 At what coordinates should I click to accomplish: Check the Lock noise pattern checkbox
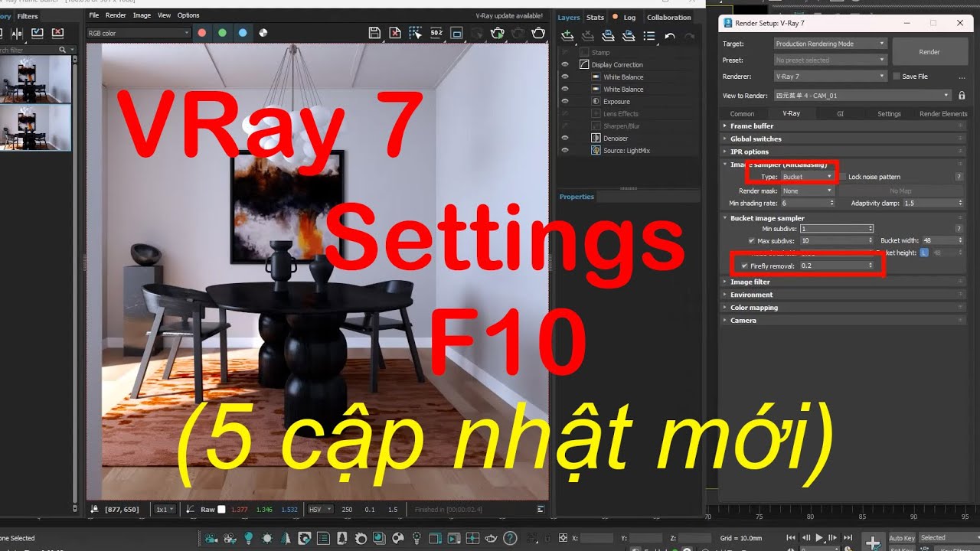[x=843, y=177]
